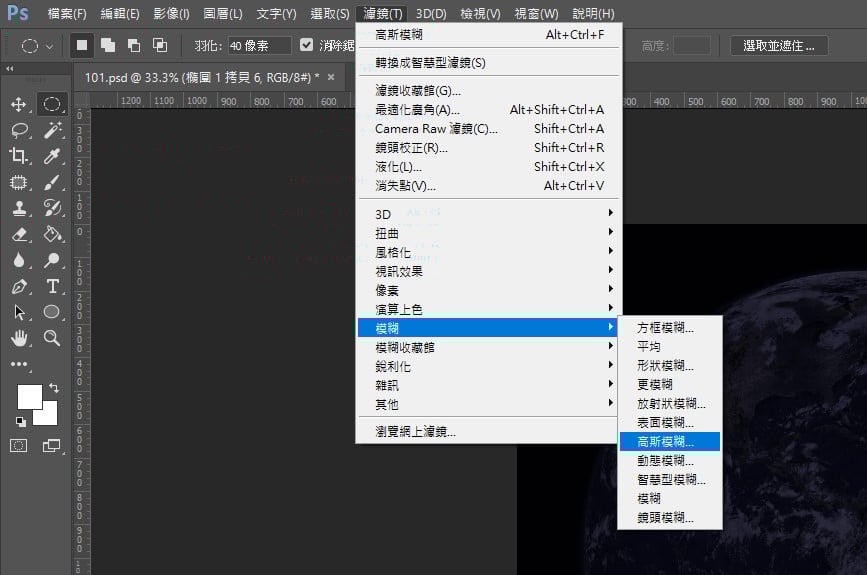This screenshot has width=867, height=575.
Task: Pick the Horizontal Type tool
Action: [52, 286]
